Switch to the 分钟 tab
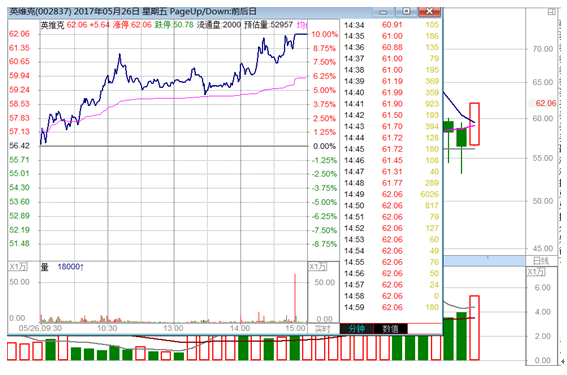Image resolution: width=567 pixels, height=375 pixels. click(x=356, y=328)
